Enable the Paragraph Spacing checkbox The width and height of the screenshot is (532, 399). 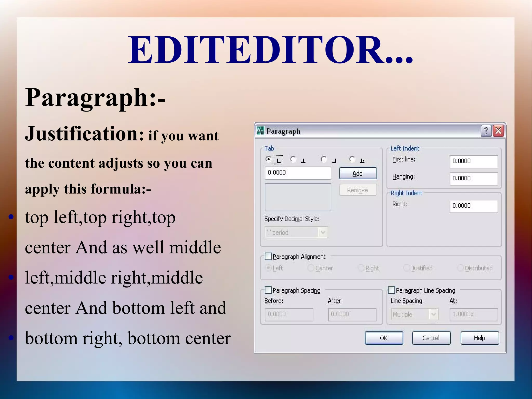[268, 290]
